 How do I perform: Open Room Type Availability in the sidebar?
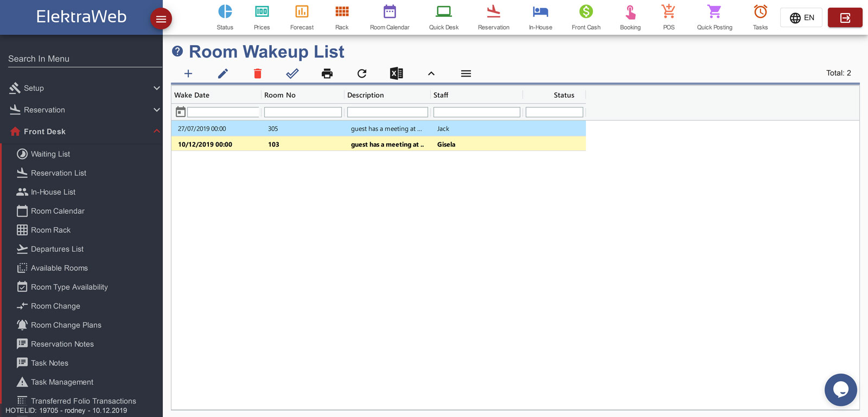point(69,287)
